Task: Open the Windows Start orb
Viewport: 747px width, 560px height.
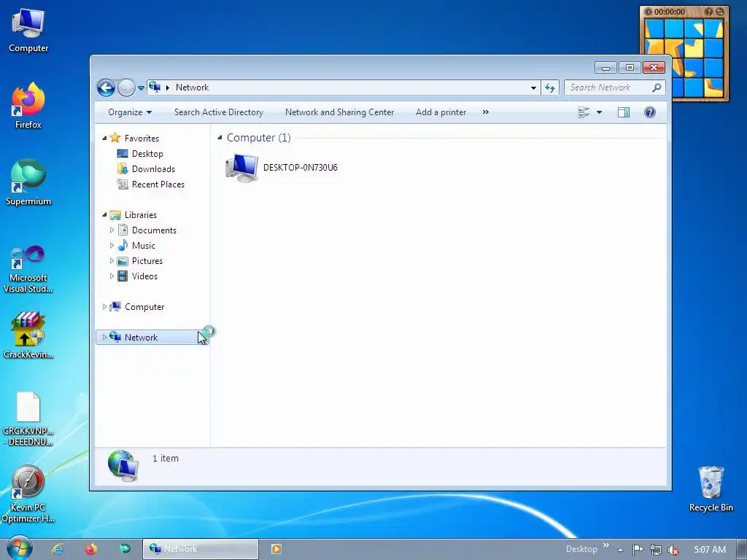Action: (19, 548)
